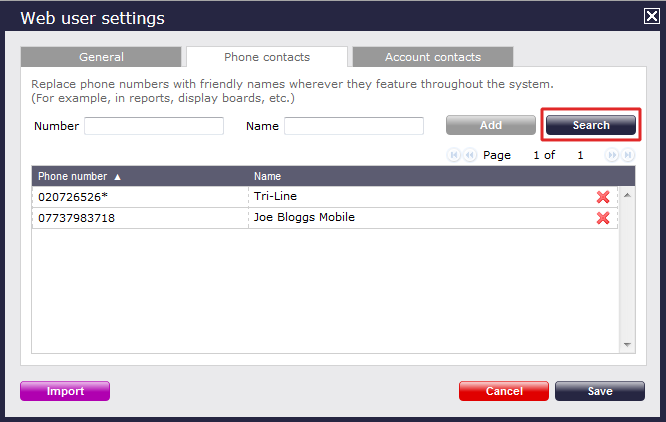The image size is (666, 422).
Task: Delete the Joe Bloggs Mobile contact
Action: click(603, 218)
